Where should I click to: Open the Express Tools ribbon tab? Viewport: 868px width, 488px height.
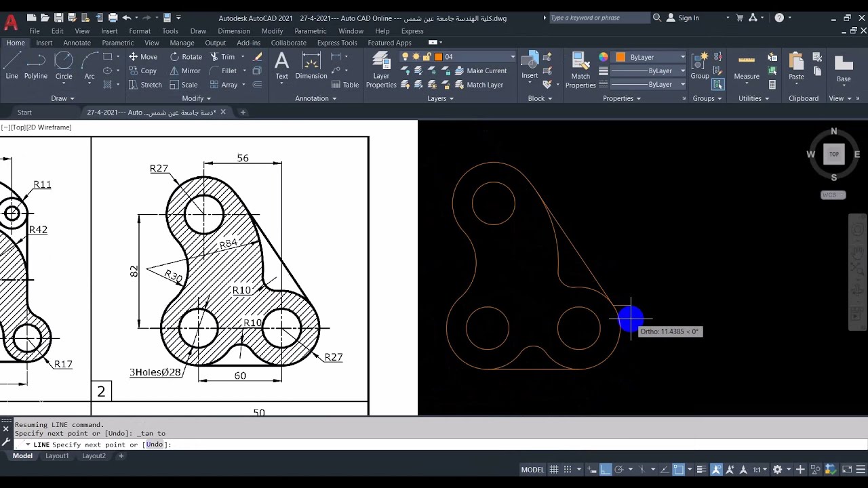[x=337, y=43]
